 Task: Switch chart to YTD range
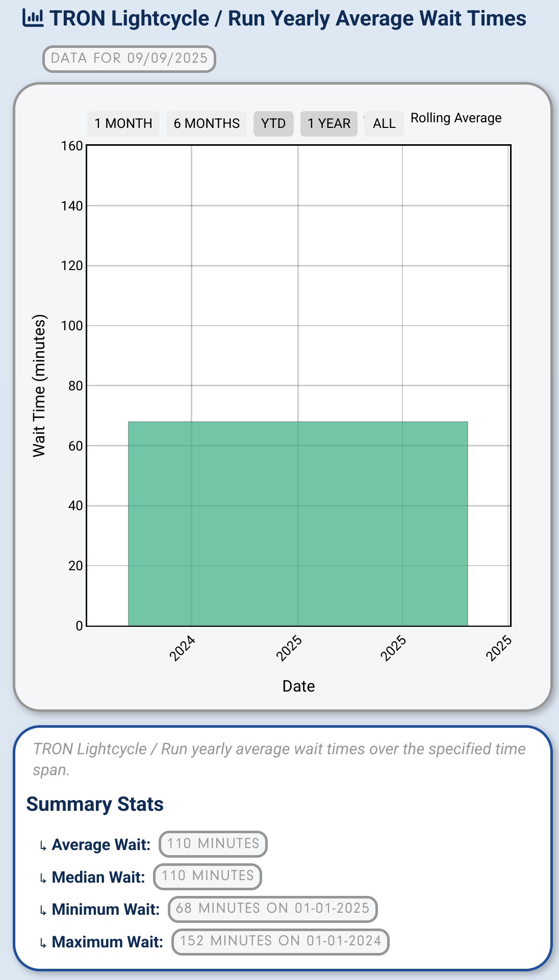click(273, 124)
